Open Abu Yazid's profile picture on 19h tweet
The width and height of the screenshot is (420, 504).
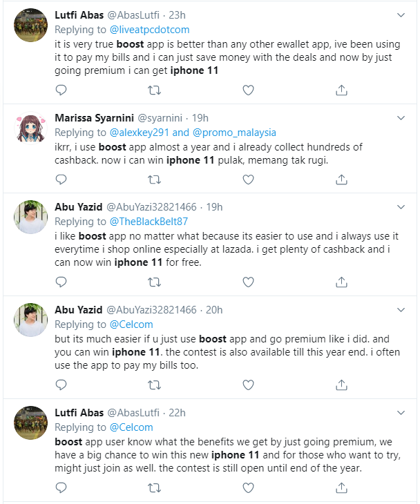pos(30,219)
